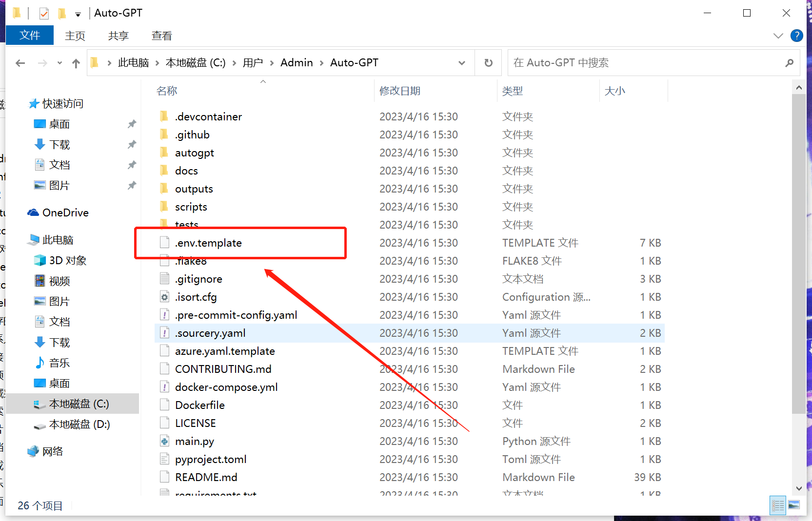Expand the ribbon with the chevron
This screenshot has height=521, width=812.
[778, 36]
